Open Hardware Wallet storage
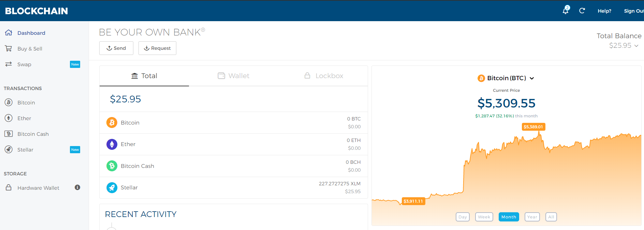644x230 pixels. coord(38,188)
